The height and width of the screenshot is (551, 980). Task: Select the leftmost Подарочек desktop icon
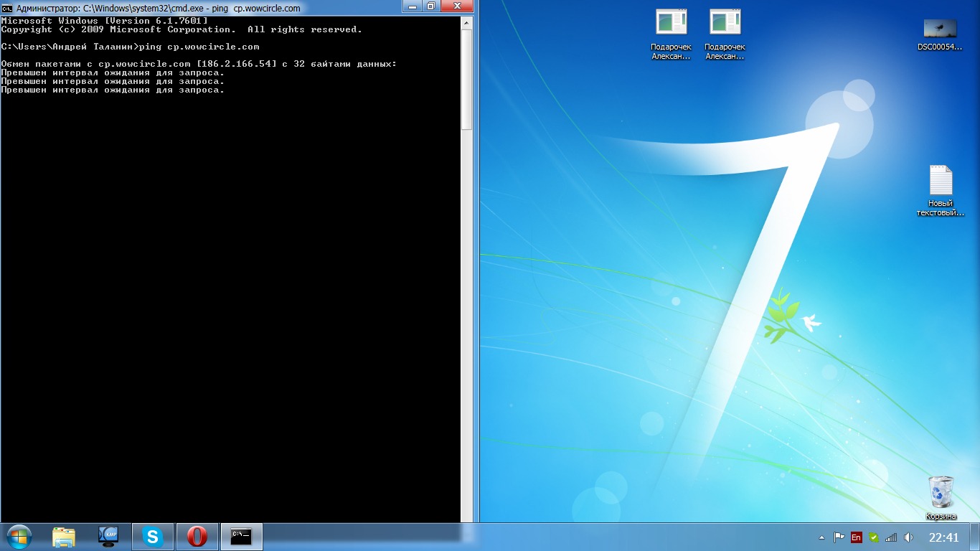[x=672, y=23]
